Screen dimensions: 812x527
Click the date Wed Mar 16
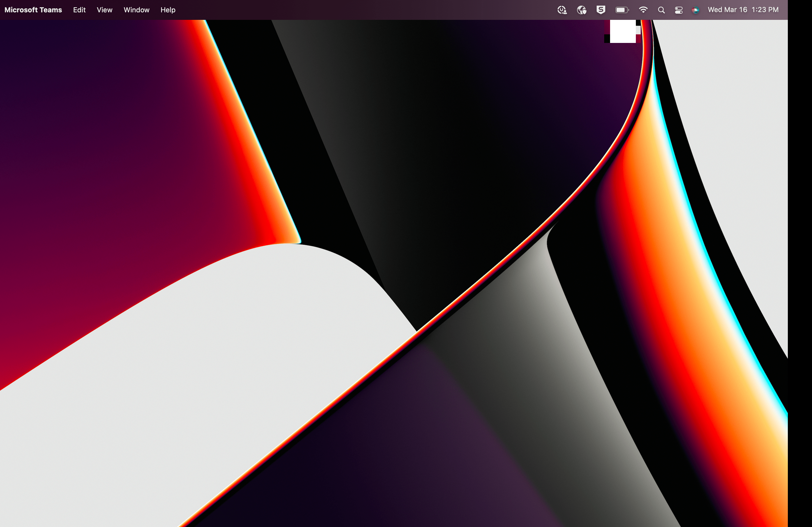tap(727, 10)
